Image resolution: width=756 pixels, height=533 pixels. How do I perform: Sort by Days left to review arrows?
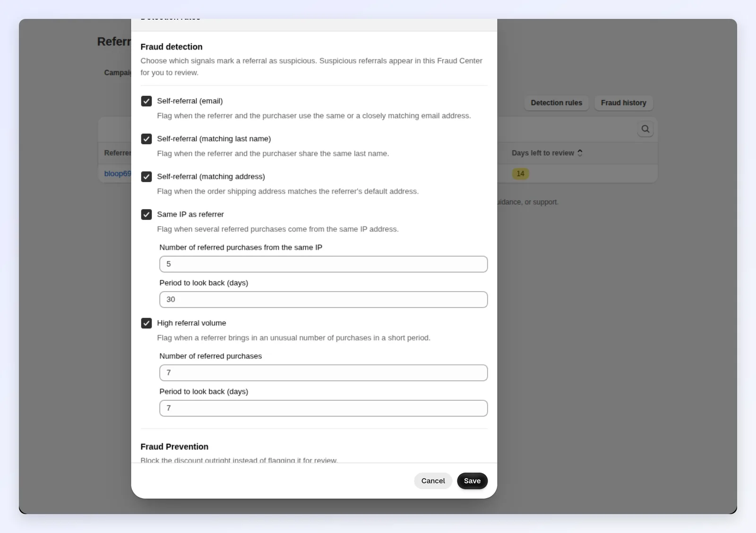[580, 153]
